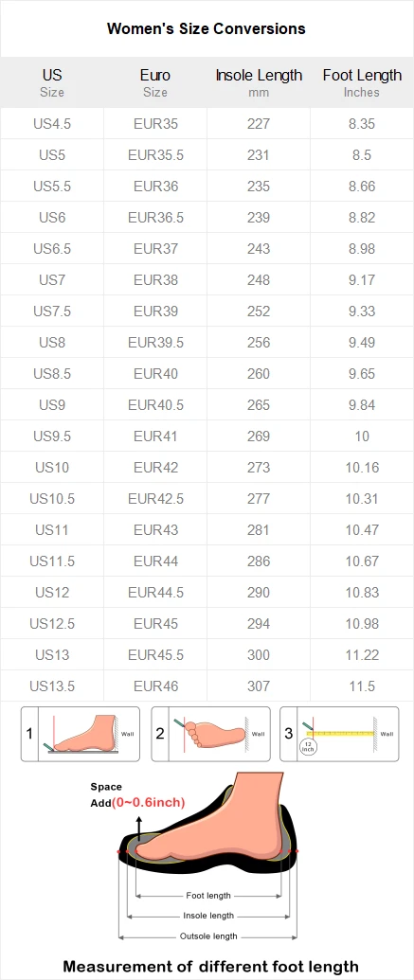Click the Women's Size Conversions title
The height and width of the screenshot is (980, 414).
coord(207,28)
